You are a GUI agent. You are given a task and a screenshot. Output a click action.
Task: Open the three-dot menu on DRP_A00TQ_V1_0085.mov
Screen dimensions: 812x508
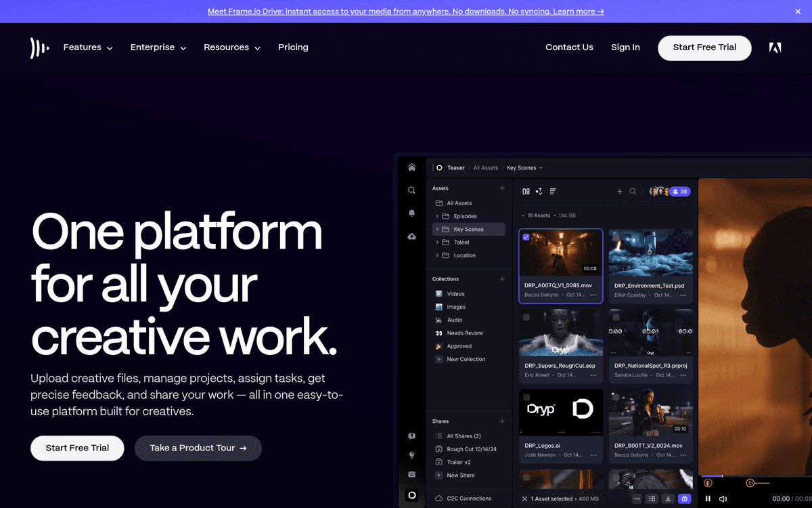[593, 295]
